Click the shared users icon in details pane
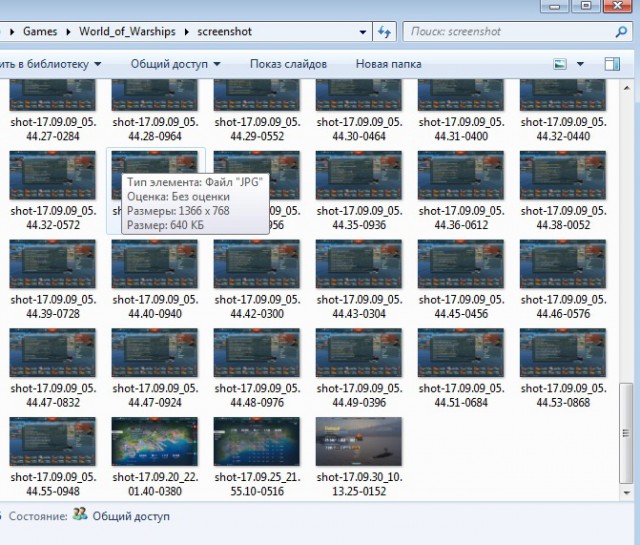 click(80, 514)
